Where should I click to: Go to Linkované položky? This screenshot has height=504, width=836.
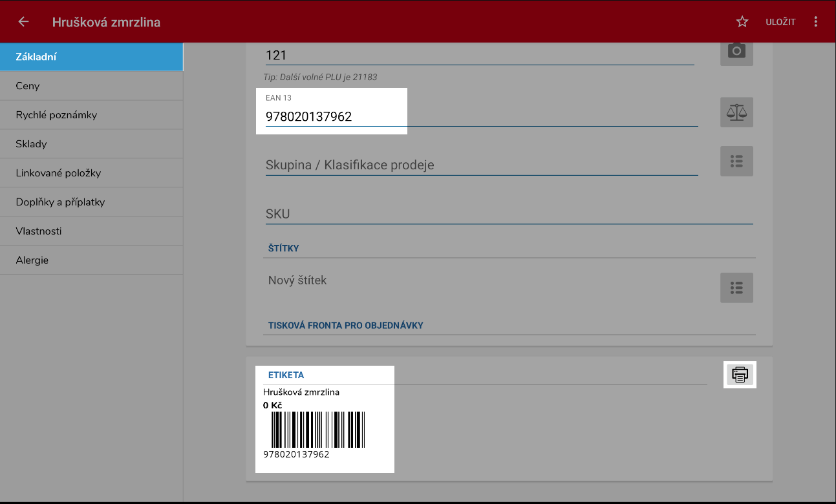tap(91, 173)
